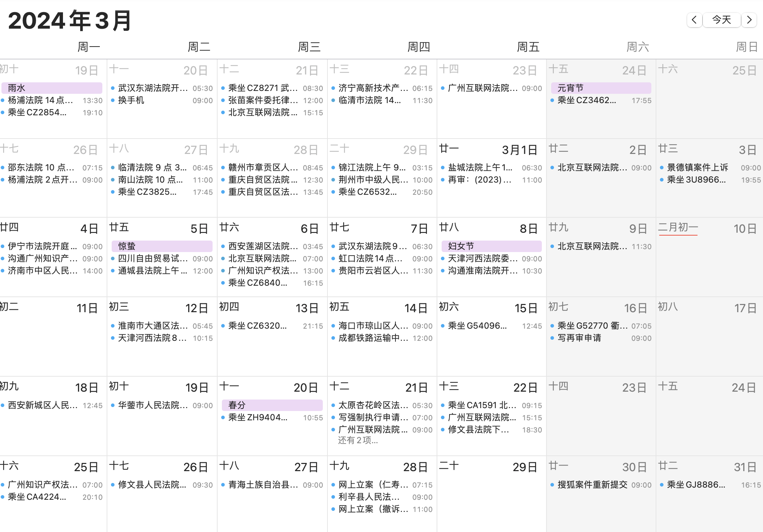763x532 pixels.
Task: Go to previous month with left arrow
Action: tap(694, 20)
